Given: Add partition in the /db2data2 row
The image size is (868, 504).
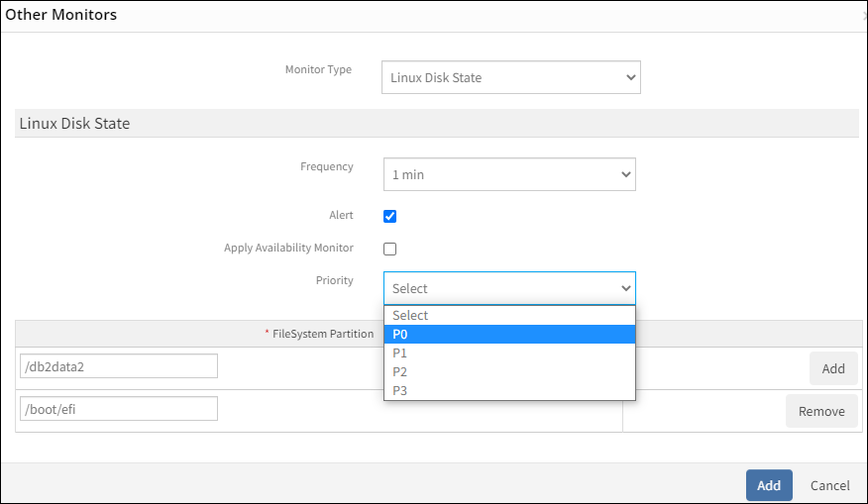Looking at the screenshot, I should 833,368.
